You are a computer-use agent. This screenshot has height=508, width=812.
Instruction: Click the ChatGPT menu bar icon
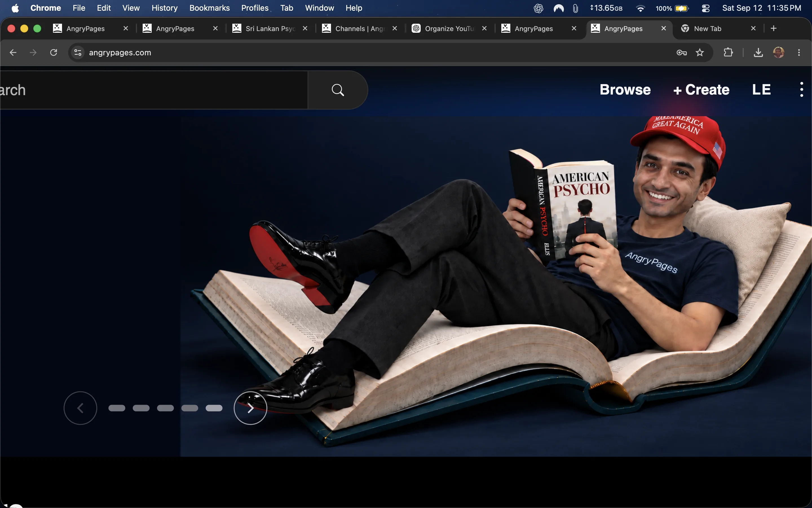(x=538, y=8)
